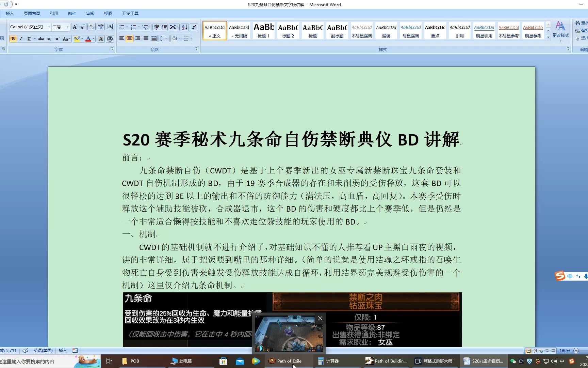Expand the styles gallery
588x368 pixels.
tap(548, 37)
